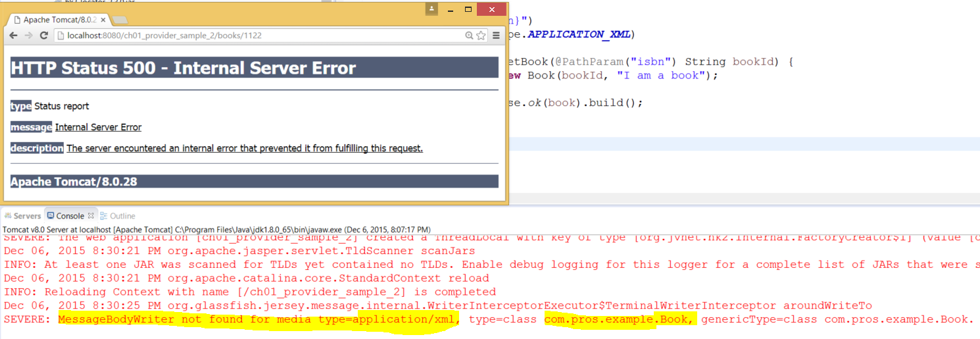The height and width of the screenshot is (339, 980).
Task: Close the Console view tab
Action: pos(91,215)
